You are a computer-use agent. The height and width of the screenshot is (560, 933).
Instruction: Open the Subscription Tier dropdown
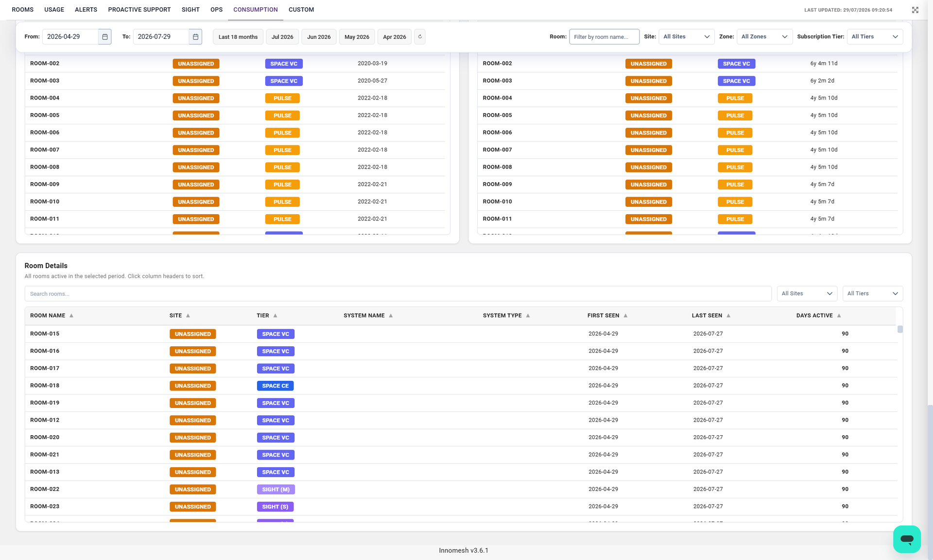click(x=875, y=37)
